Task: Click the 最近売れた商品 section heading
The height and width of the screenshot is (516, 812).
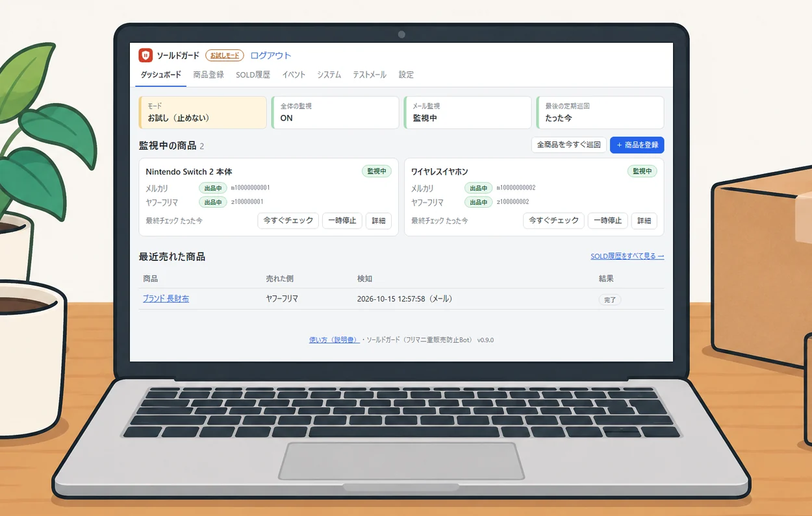Action: 172,257
